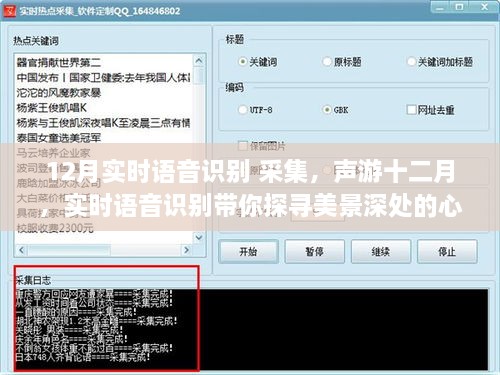Click the app icon in title bar
This screenshot has width=500, height=375.
[10, 11]
